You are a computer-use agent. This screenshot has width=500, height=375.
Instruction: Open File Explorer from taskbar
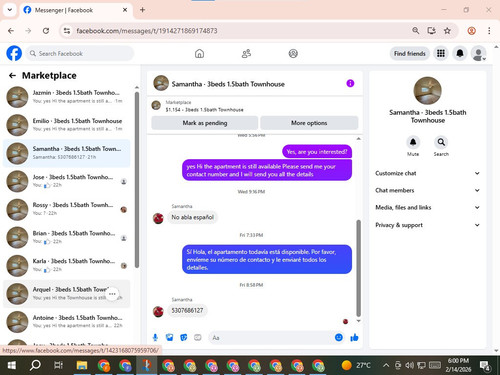(82, 365)
